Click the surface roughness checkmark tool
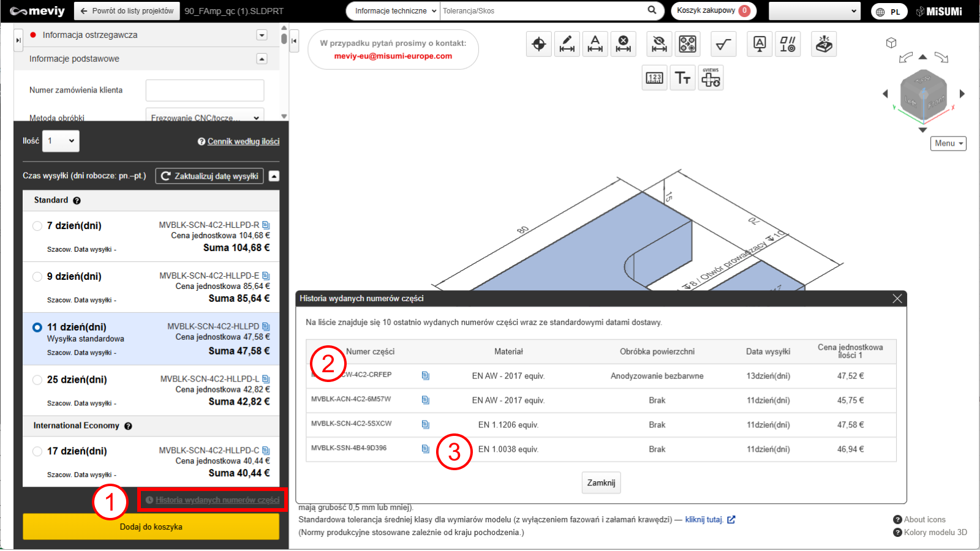 [723, 44]
